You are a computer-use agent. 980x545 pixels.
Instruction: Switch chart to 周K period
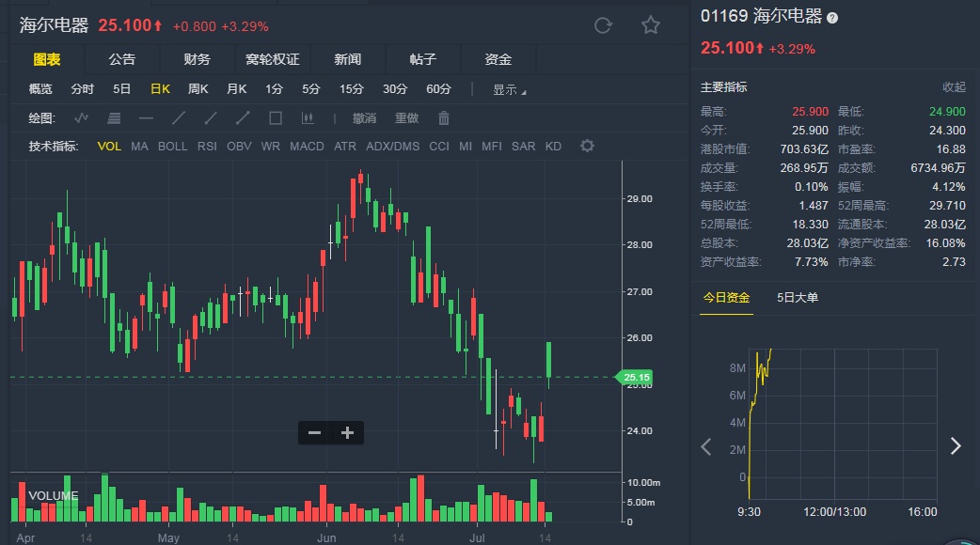point(198,89)
